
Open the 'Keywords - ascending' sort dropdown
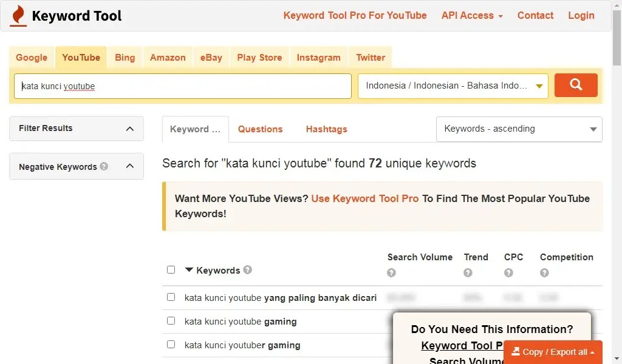[519, 129]
